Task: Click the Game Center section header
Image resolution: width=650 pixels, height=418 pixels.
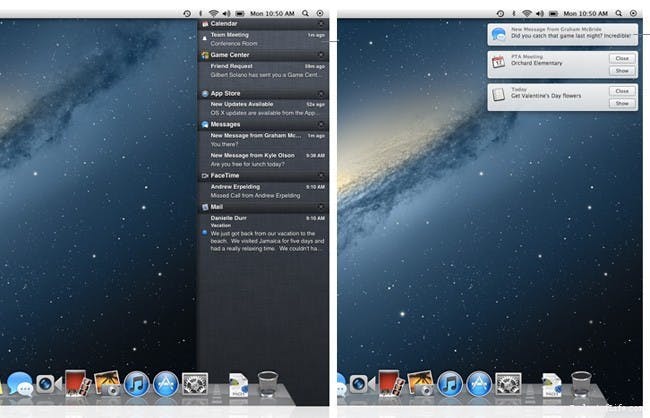Action: [264, 55]
